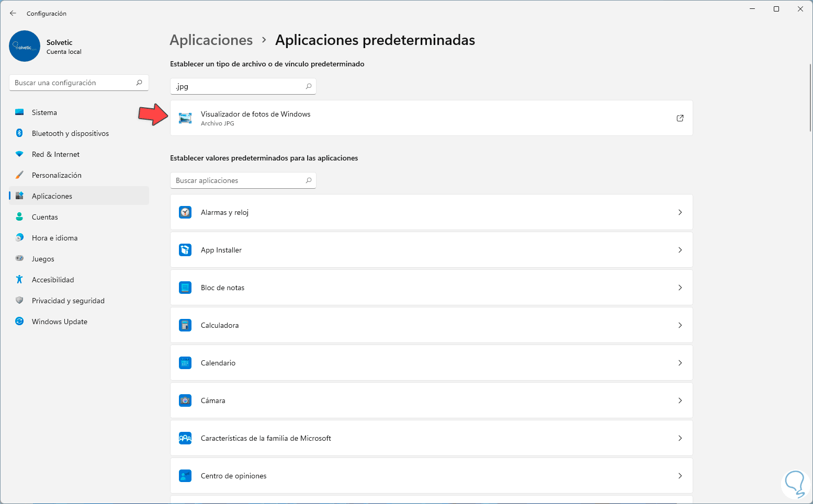Click the Buscar una configuración search box

[73, 83]
